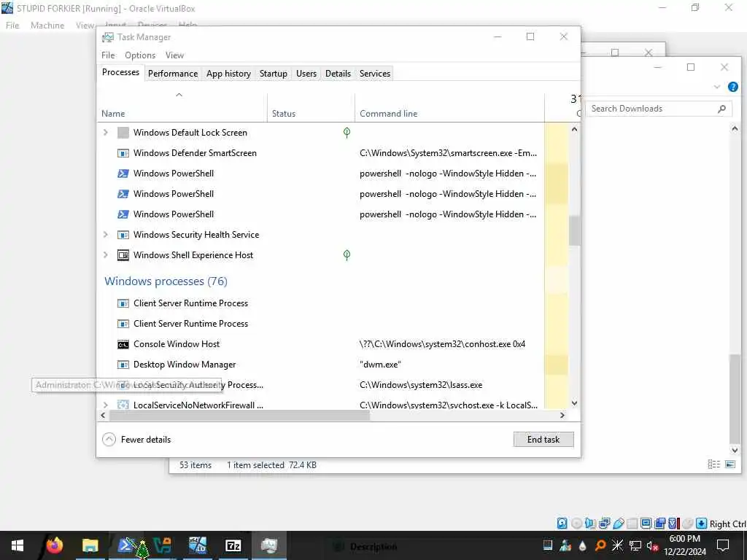Switch to the Startup tab

pyautogui.click(x=274, y=74)
